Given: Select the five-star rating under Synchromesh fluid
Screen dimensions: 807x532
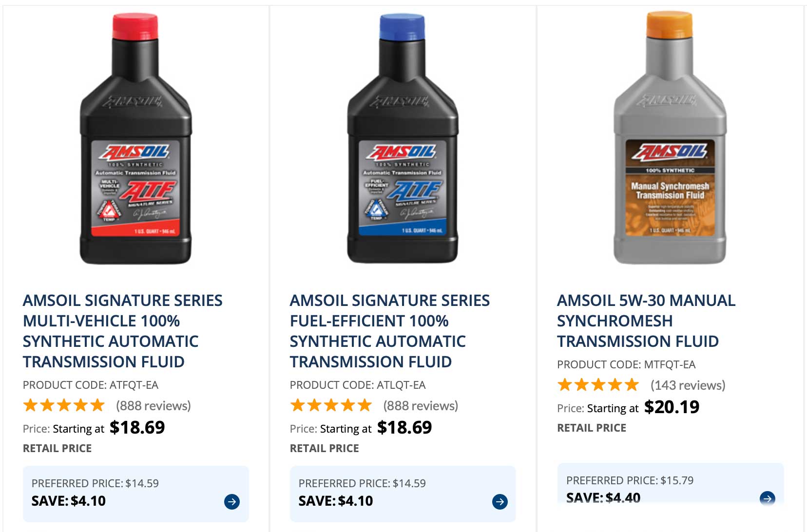Looking at the screenshot, I should coord(598,385).
